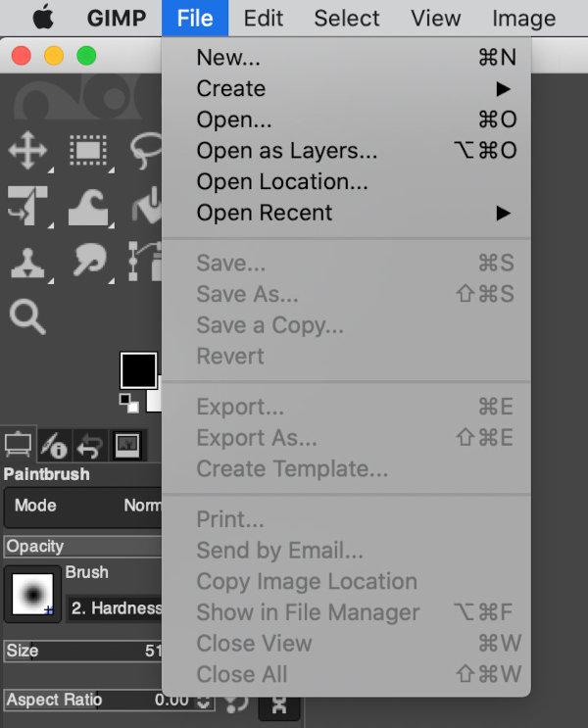Select the Crop transform tool
588x728 pixels.
tap(27, 206)
